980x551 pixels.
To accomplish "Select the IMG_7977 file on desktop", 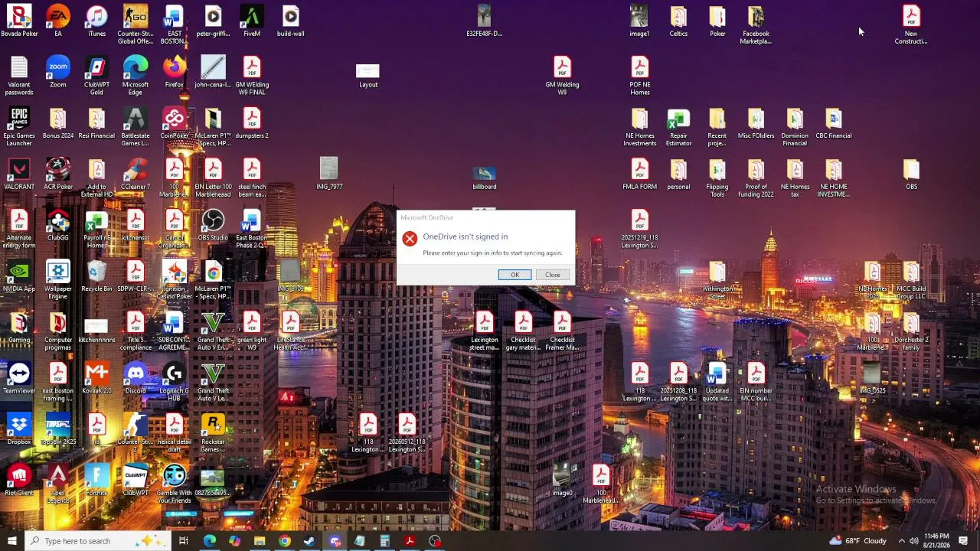I will [x=329, y=174].
